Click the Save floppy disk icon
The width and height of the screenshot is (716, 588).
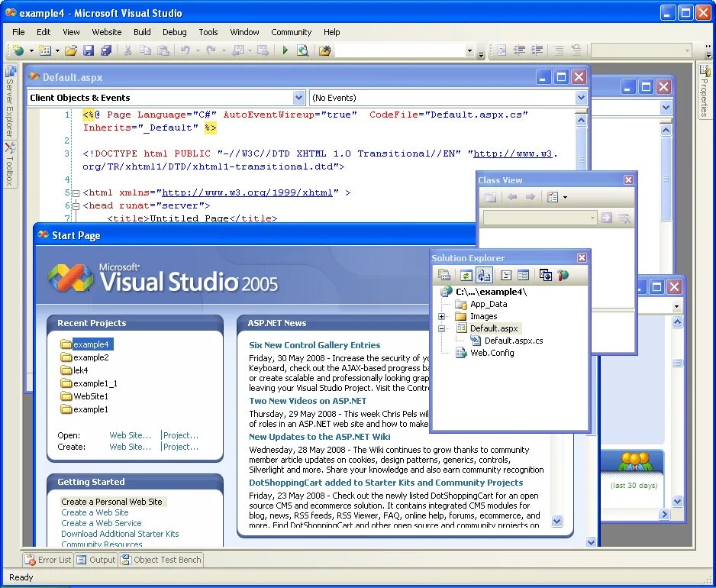pos(89,50)
